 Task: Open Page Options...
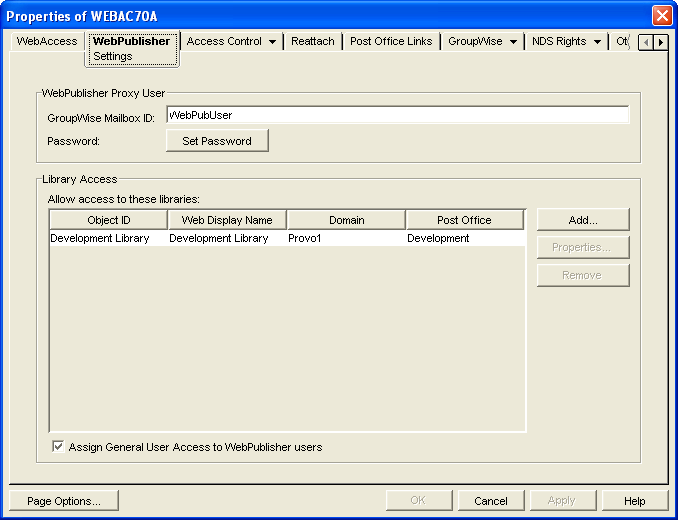pyautogui.click(x=64, y=501)
